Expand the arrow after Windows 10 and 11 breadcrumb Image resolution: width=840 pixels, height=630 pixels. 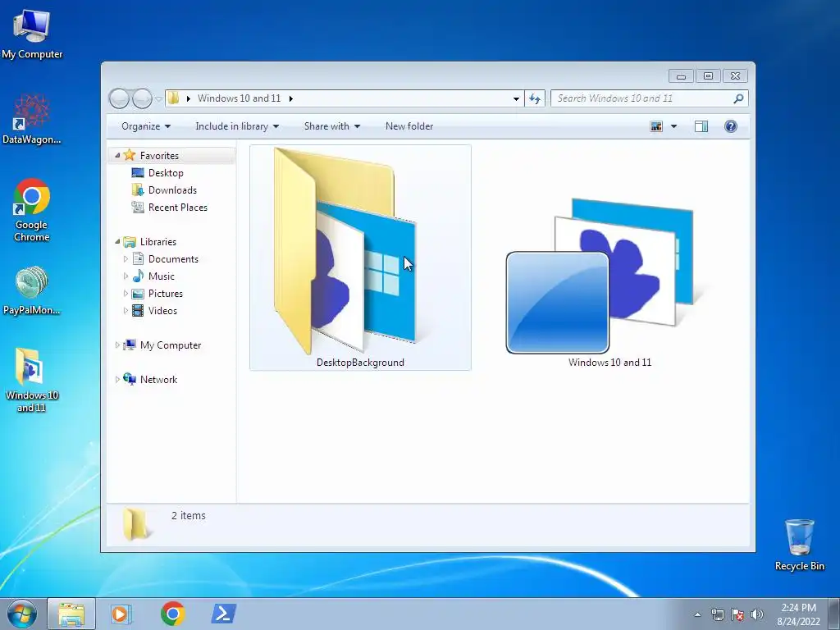[291, 98]
